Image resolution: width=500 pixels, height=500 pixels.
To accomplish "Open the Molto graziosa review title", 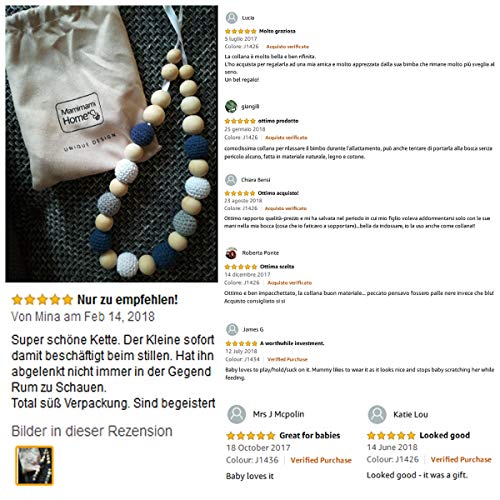I will click(277, 31).
